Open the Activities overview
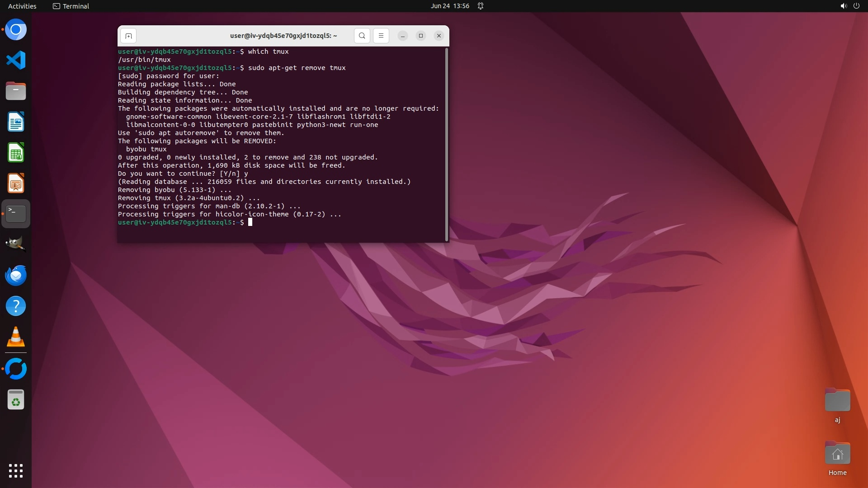 pyautogui.click(x=22, y=6)
